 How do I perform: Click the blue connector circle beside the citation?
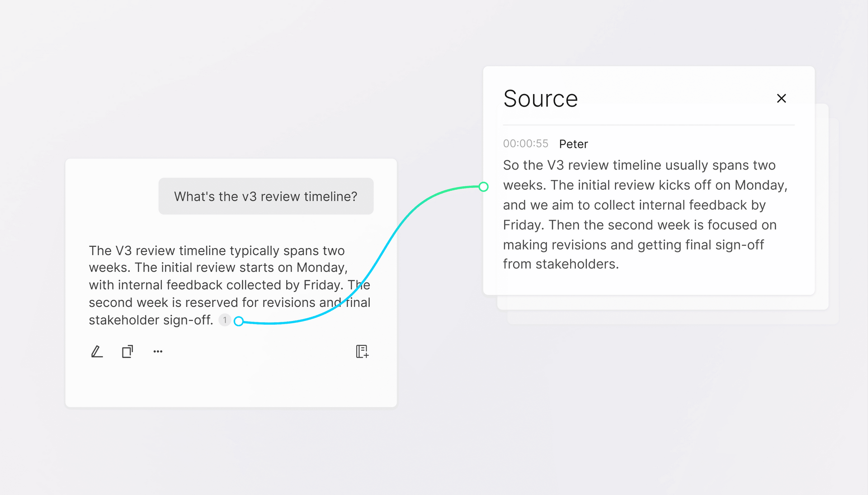(239, 321)
